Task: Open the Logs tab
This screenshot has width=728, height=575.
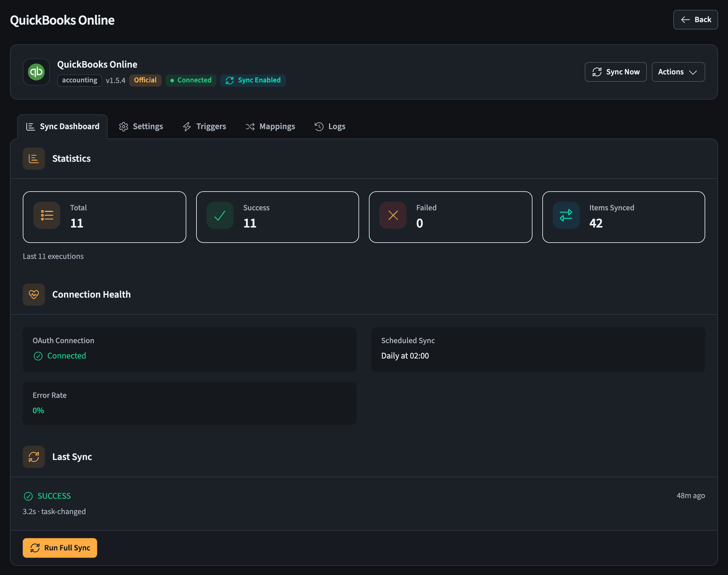Action: pos(330,126)
